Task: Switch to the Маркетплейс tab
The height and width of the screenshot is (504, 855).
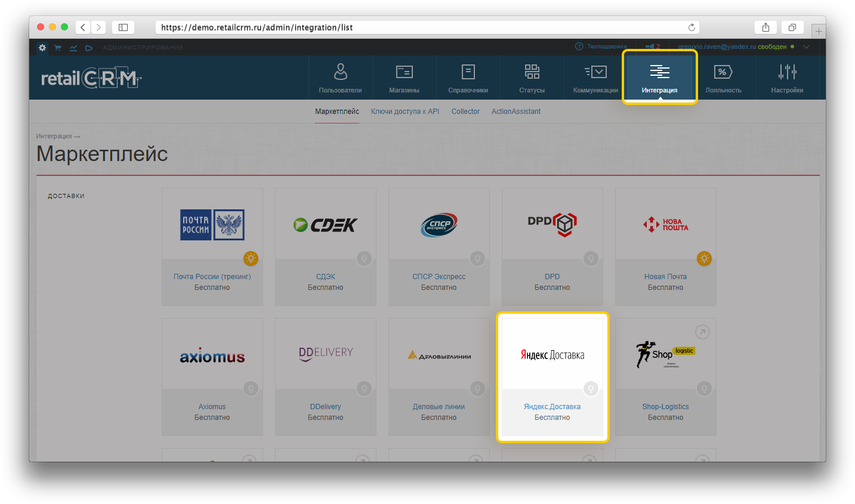Action: pyautogui.click(x=337, y=112)
